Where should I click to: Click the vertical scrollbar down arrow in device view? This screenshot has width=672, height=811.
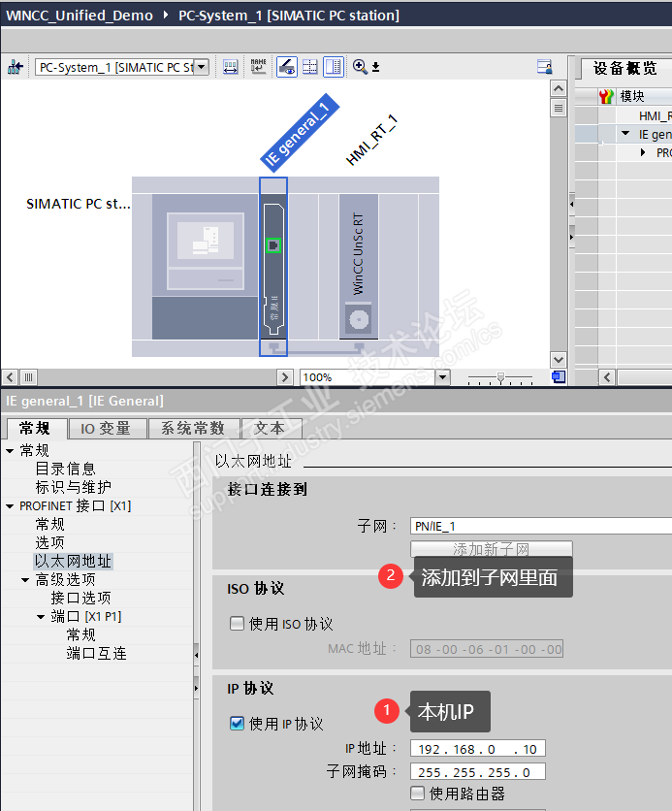tap(558, 360)
